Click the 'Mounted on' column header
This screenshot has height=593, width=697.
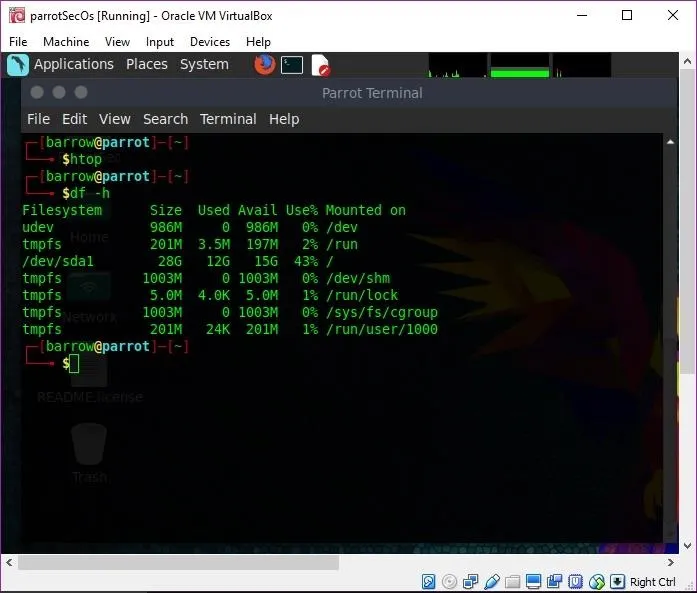[x=365, y=210]
